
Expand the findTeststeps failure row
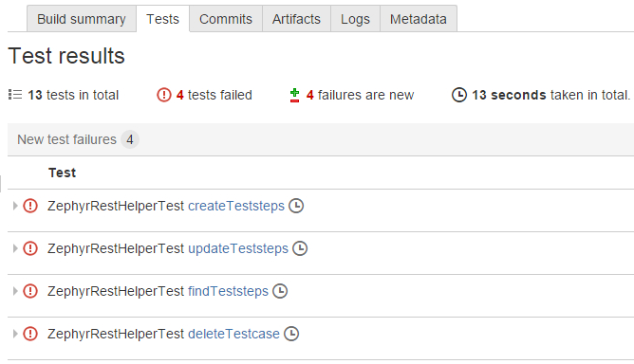pos(15,291)
